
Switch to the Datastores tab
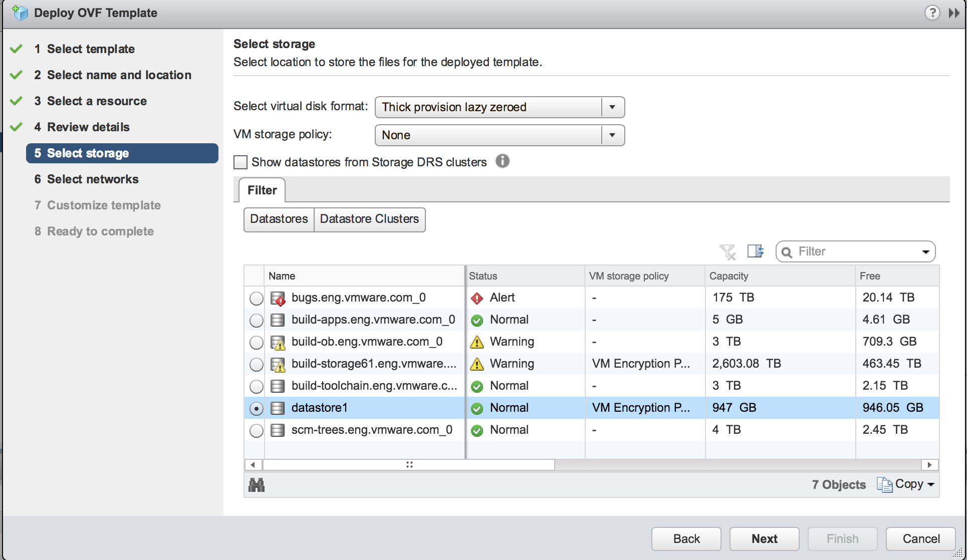[x=278, y=219]
